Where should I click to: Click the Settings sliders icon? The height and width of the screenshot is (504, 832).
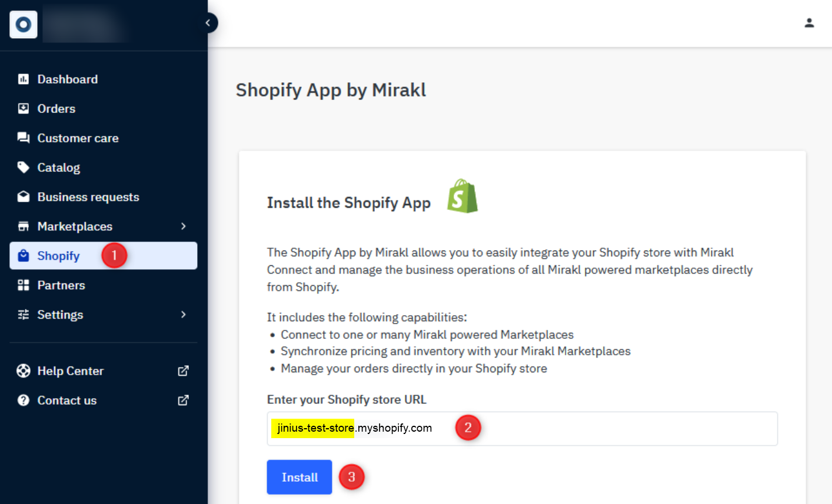coord(24,315)
